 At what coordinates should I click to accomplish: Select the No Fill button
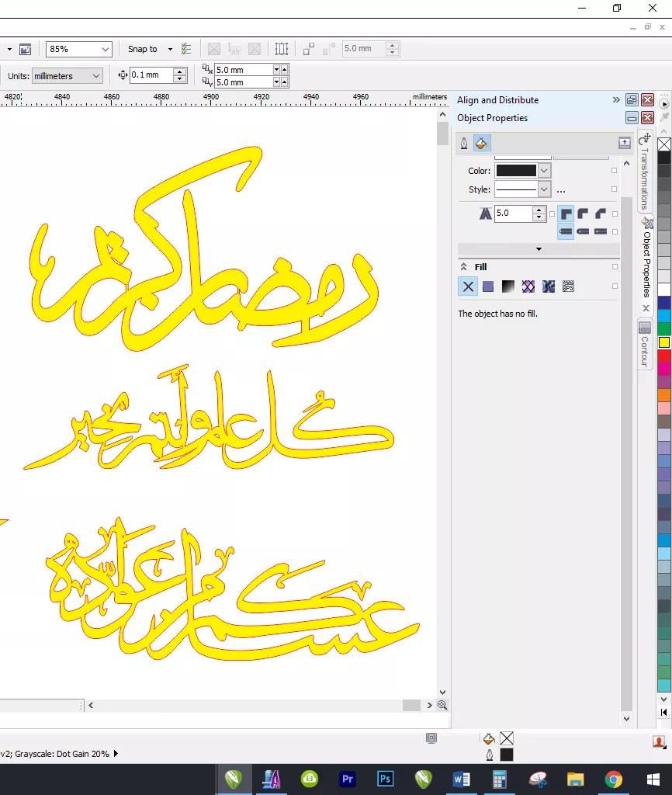coord(468,286)
